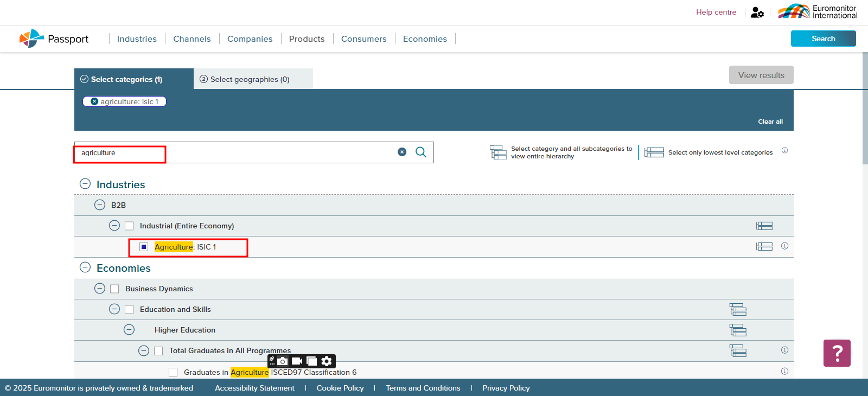Screen dimensions: 868x396
Task: Click hierarchy icon on Higher Education row
Action: point(738,330)
